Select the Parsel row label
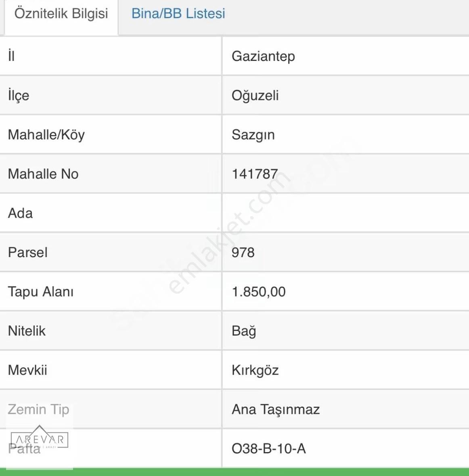Image resolution: width=469 pixels, height=476 pixels. [28, 253]
